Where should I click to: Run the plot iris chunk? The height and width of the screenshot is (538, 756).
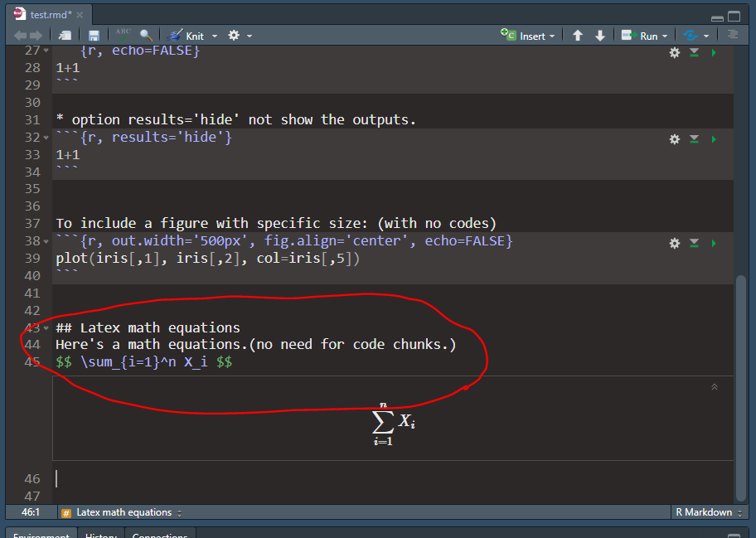[x=714, y=244]
